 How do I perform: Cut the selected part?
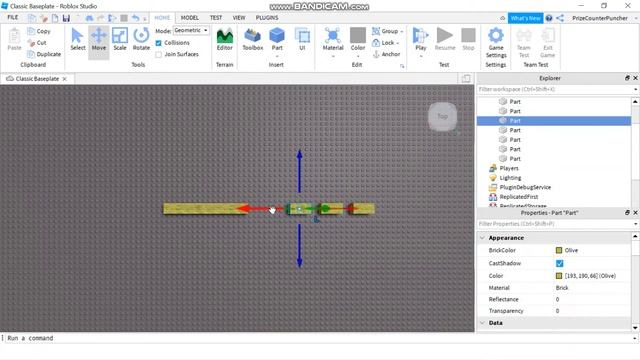[x=37, y=42]
